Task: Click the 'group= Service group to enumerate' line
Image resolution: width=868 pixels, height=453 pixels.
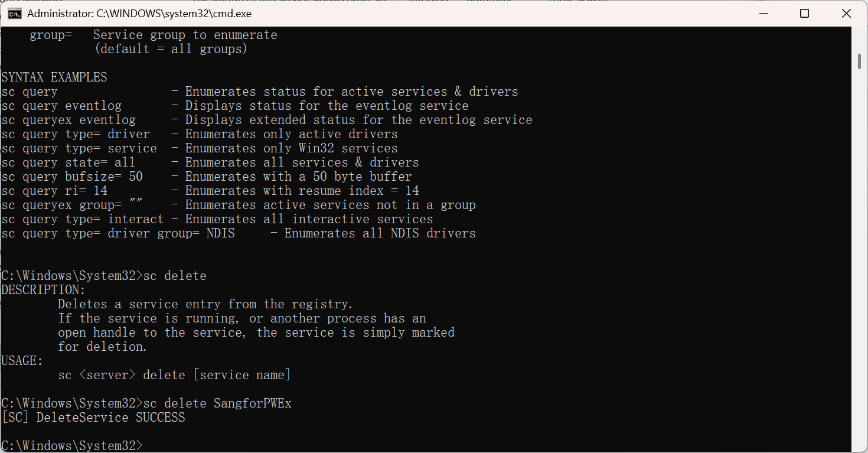Action: point(154,35)
